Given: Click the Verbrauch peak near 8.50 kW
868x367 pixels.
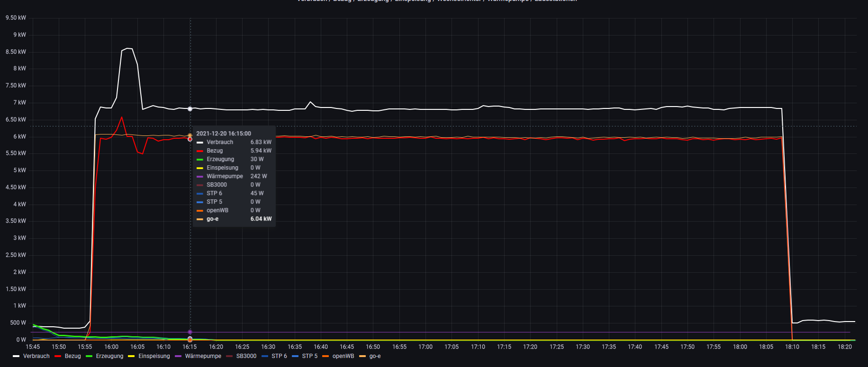Looking at the screenshot, I should tap(127, 48).
